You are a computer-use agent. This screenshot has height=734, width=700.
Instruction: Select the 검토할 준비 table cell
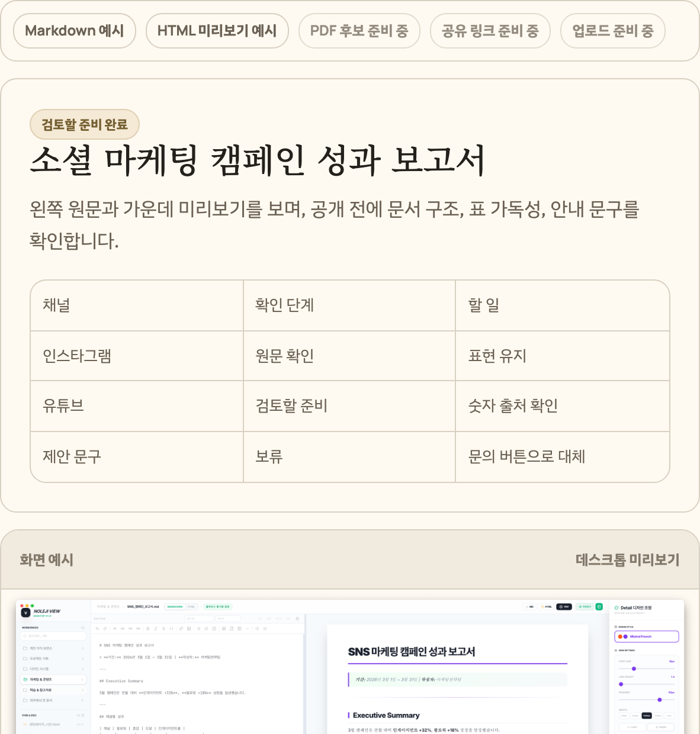tap(349, 406)
